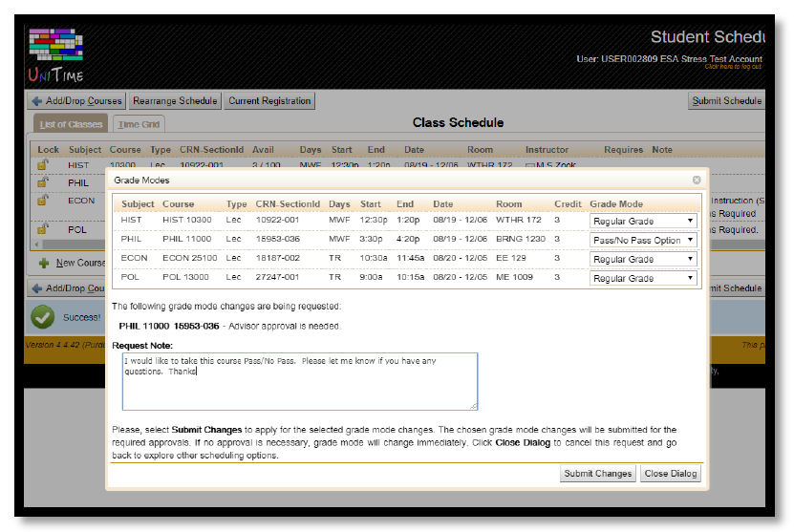This screenshot has height=532, width=794.
Task: Open grade mode dropdown for PHIL 11000
Action: point(643,241)
